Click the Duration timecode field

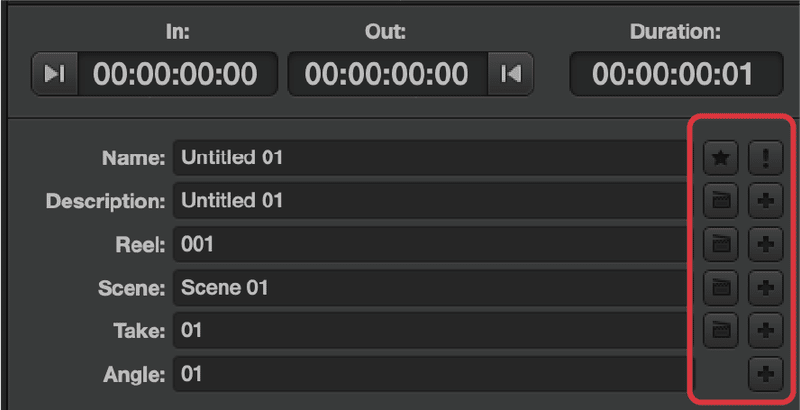click(676, 74)
